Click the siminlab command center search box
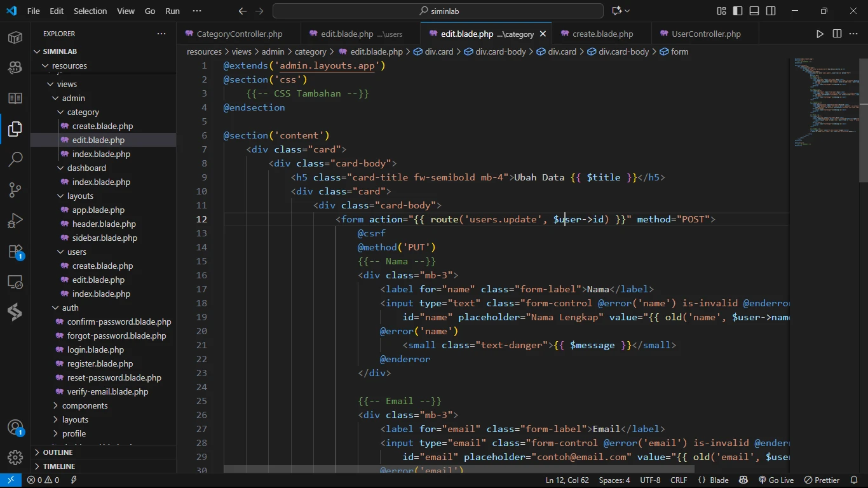 (x=438, y=11)
